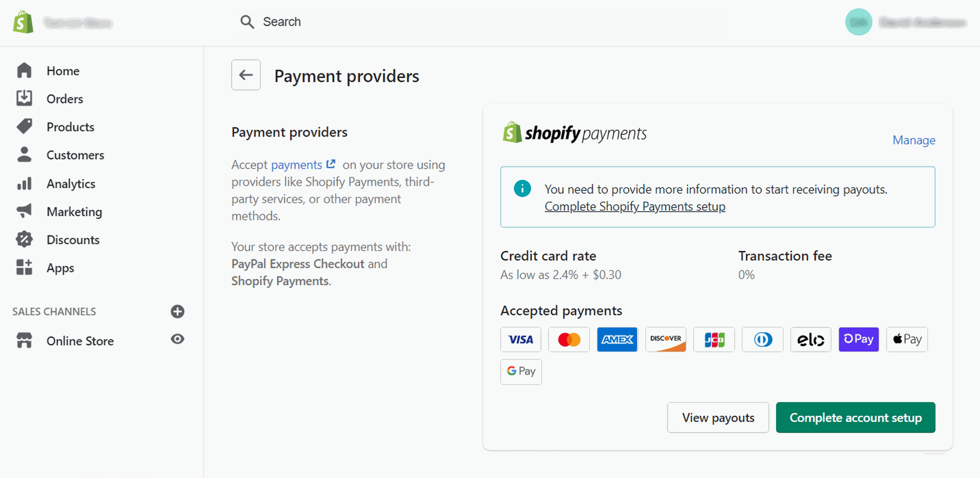Viewport: 980px width, 478px height.
Task: Click the Shopify bag logo
Action: coord(23,22)
